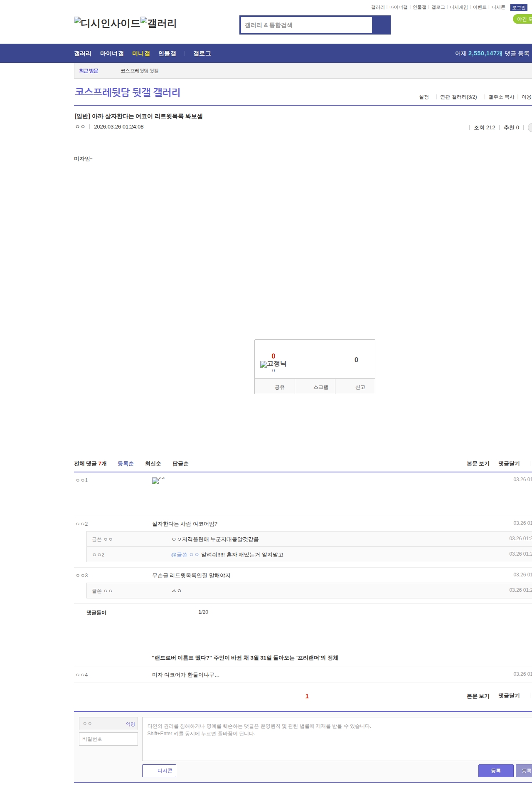Open the 최근 방문 recent visits list

[89, 71]
